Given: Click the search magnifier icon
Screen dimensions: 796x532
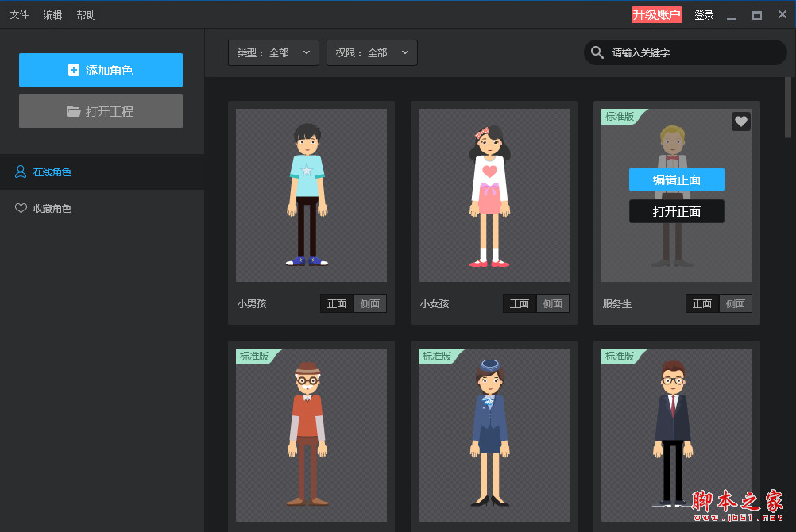Looking at the screenshot, I should (x=597, y=52).
